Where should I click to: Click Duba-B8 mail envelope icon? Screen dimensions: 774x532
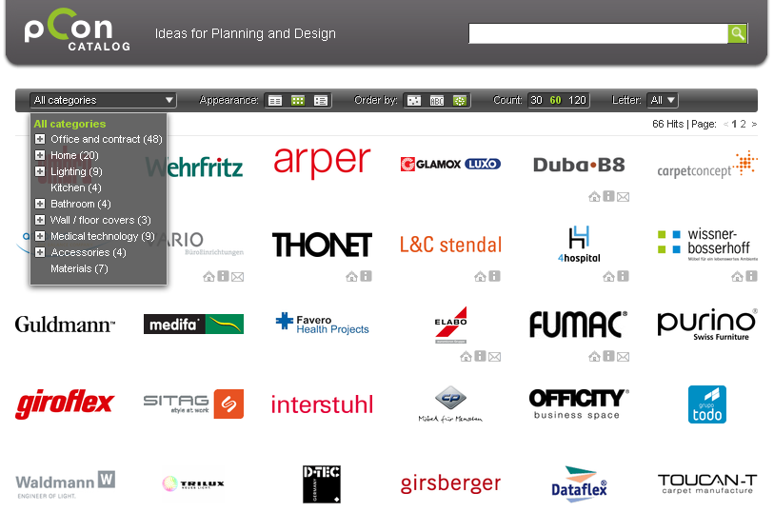point(624,197)
